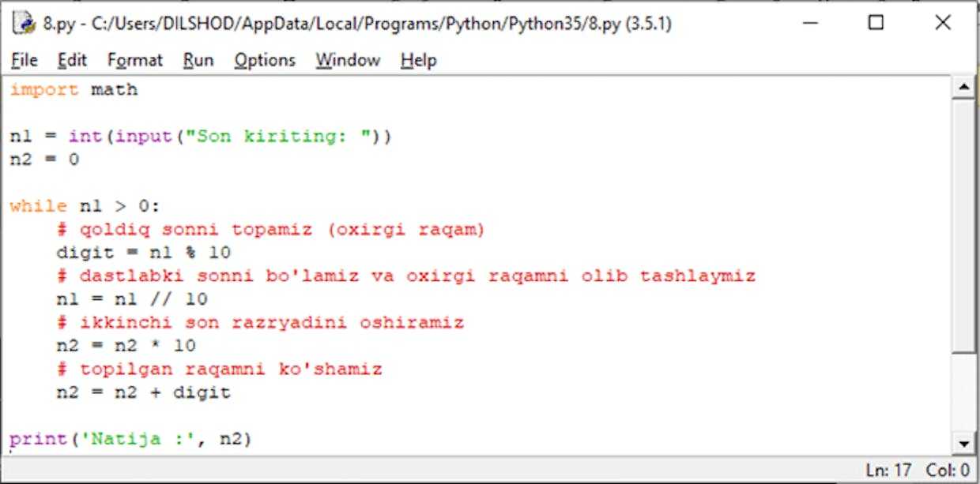Maximize the IDLE editor window
Screen dimensions: 980x484
pyautogui.click(x=876, y=24)
